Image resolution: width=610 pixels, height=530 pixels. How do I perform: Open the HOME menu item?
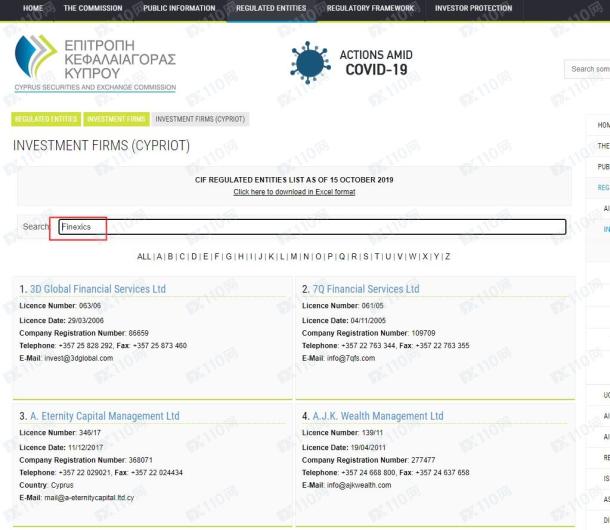point(33,8)
